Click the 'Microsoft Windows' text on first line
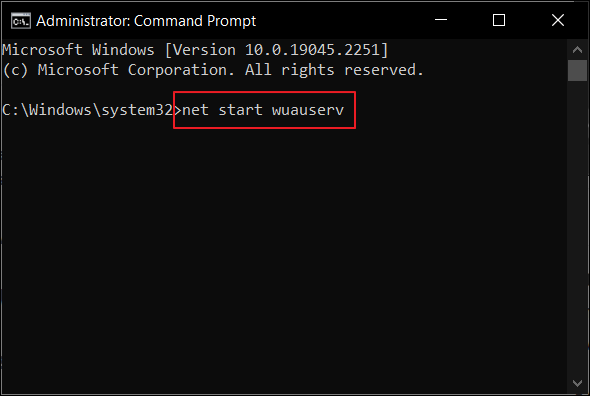Viewport: 590px width, 396px height. (78, 50)
